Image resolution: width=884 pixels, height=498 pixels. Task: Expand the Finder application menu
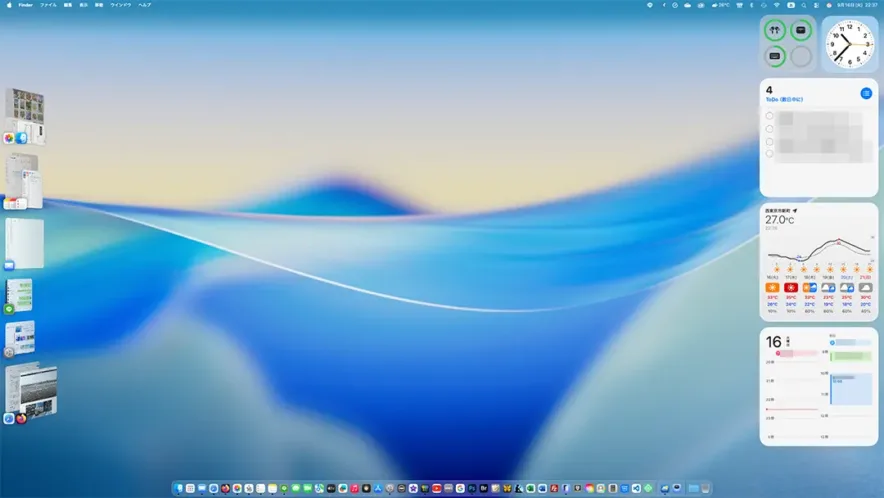point(26,5)
